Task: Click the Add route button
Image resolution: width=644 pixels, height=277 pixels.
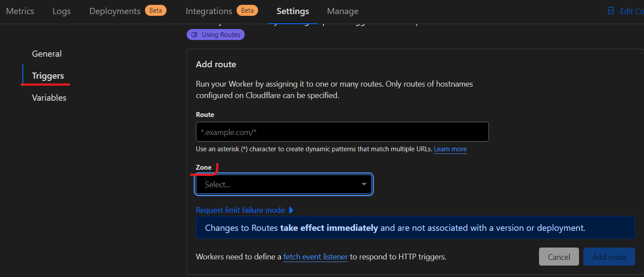Action: pos(609,257)
